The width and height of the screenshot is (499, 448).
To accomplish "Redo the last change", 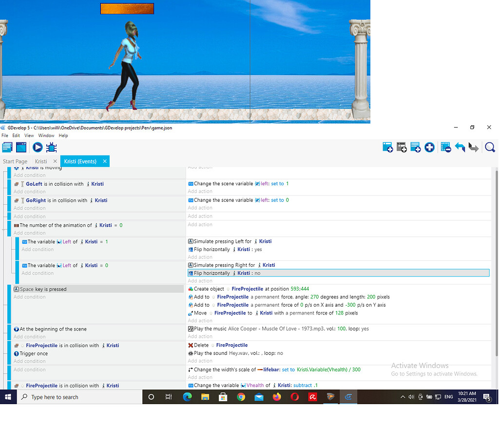I will 473,147.
